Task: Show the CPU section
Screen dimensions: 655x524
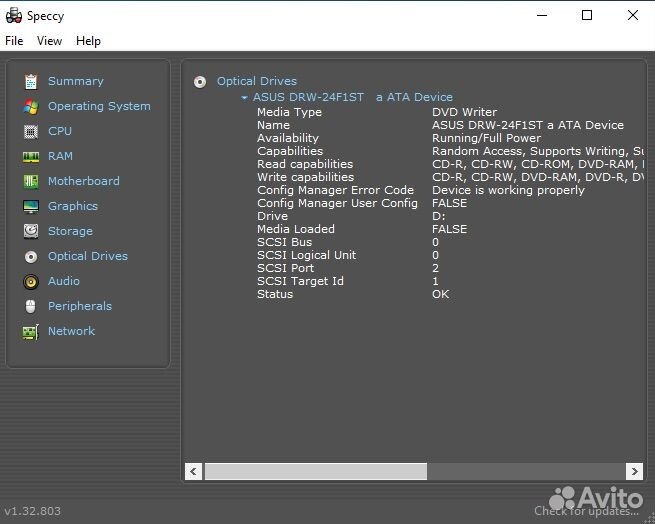Action: pos(60,131)
